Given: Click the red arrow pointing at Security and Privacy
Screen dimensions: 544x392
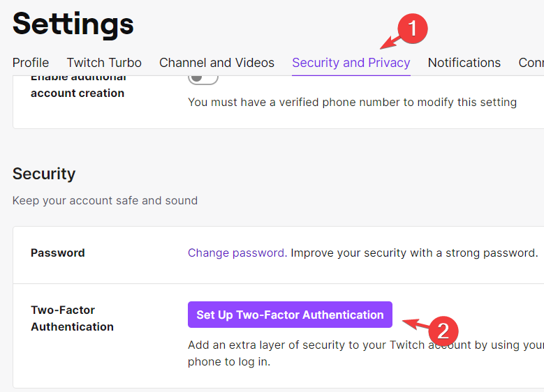Looking at the screenshot, I should click(390, 43).
